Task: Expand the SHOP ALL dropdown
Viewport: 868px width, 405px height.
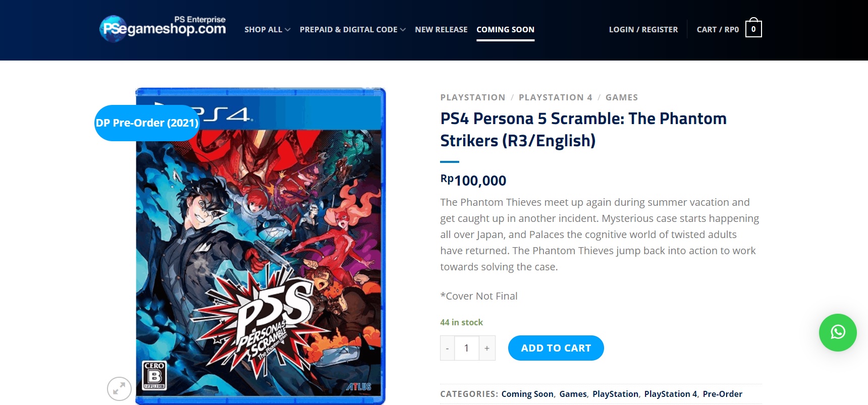Action: tap(263, 29)
